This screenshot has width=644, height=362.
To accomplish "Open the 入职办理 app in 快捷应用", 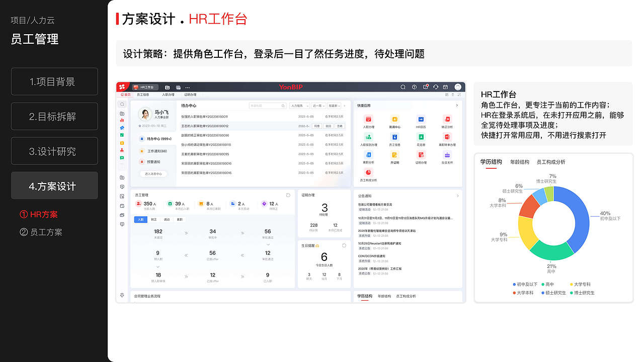I will [368, 119].
